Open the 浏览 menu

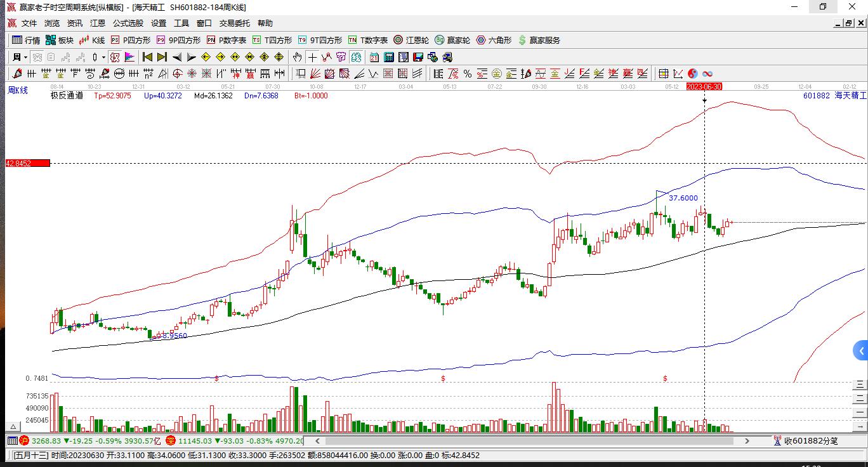[x=52, y=23]
